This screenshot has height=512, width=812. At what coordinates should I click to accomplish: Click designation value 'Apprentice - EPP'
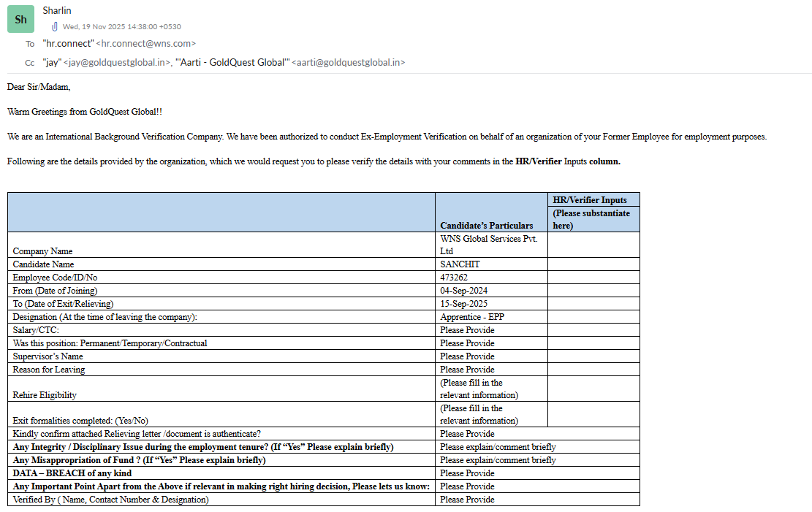472,317
